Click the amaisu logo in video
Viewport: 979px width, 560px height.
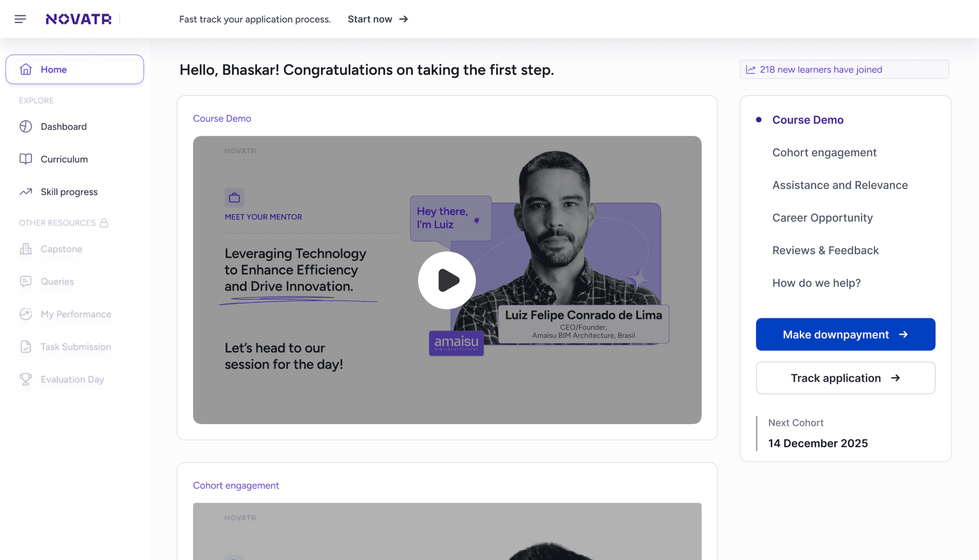pos(457,343)
